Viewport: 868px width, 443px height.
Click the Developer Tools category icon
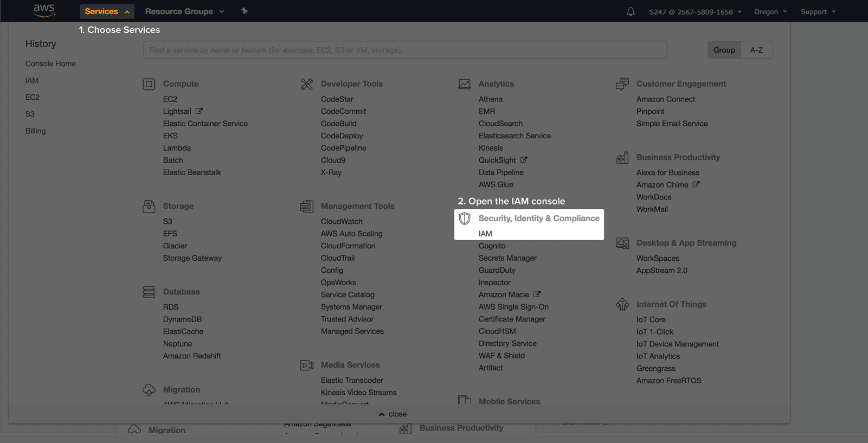click(x=307, y=84)
